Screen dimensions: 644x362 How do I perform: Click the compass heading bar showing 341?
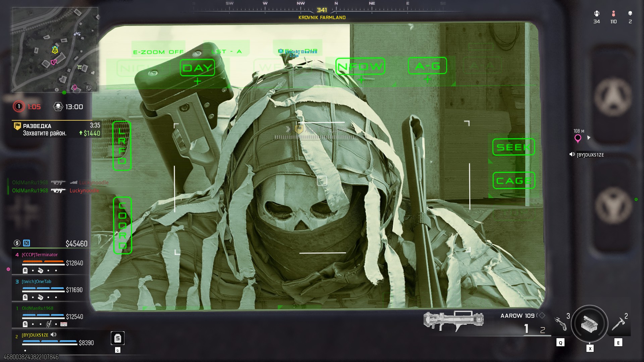(322, 10)
